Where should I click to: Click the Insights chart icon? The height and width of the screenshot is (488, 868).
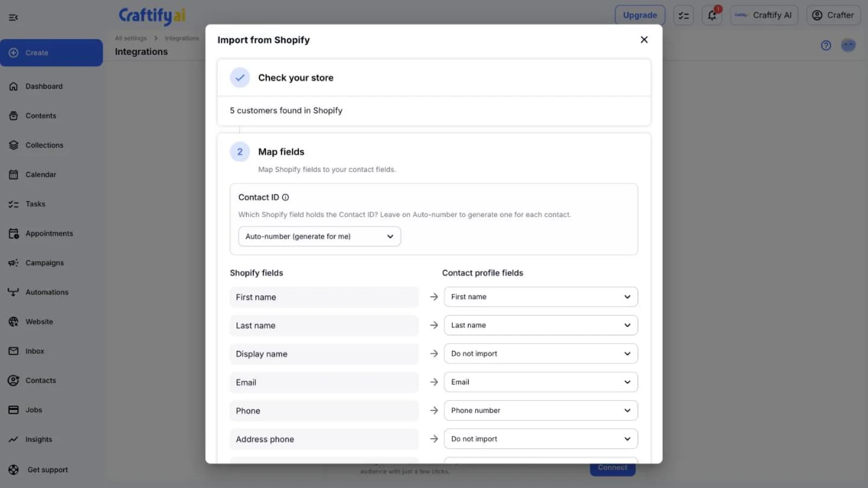[x=14, y=439]
